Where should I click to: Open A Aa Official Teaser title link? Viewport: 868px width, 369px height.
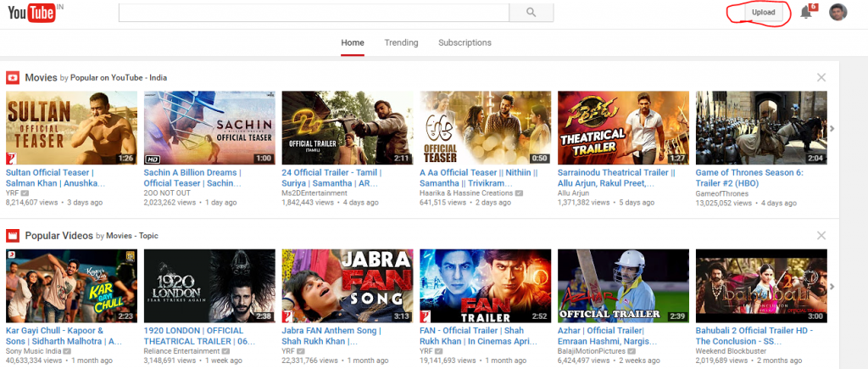(479, 178)
